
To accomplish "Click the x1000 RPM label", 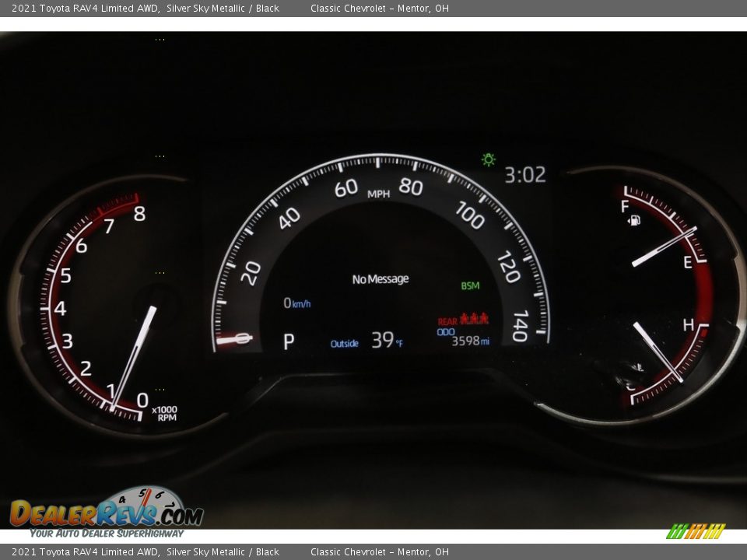I will pyautogui.click(x=165, y=413).
